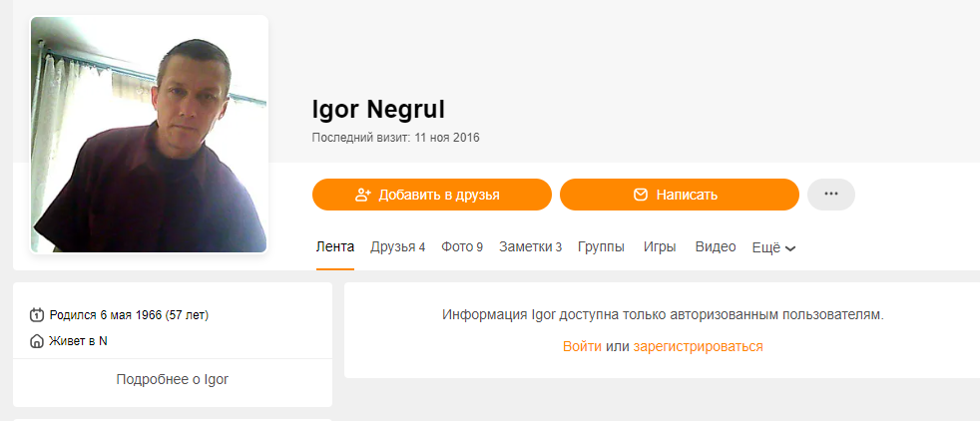Image resolution: width=980 pixels, height=421 pixels.
Task: Expand Подробнее о Igor details
Action: tap(172, 380)
